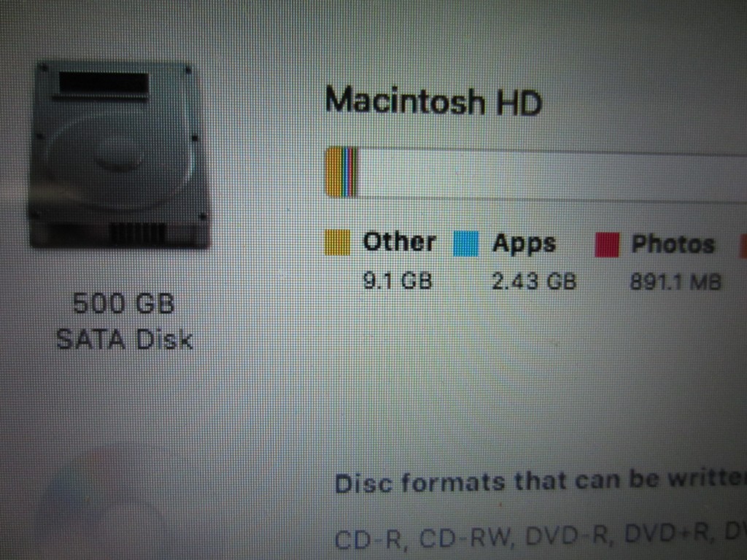
Task: Click the yellow segment of storage bar
Action: click(333, 172)
